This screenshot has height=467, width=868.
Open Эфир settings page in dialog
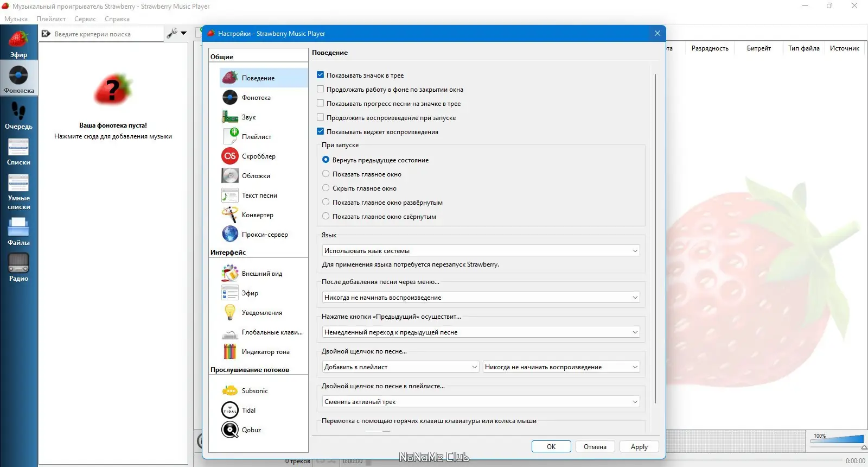[x=264, y=293]
